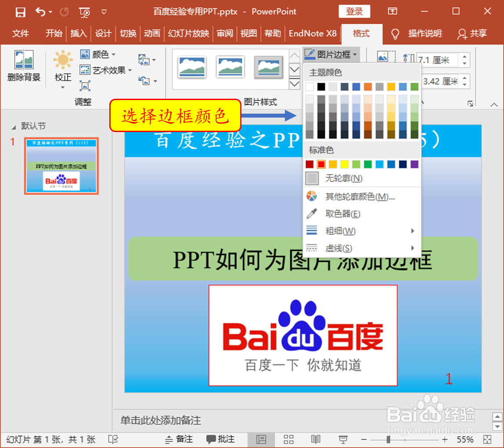Collapse the ribbon chevron
Viewport: 504px width, 448px height.
click(494, 104)
